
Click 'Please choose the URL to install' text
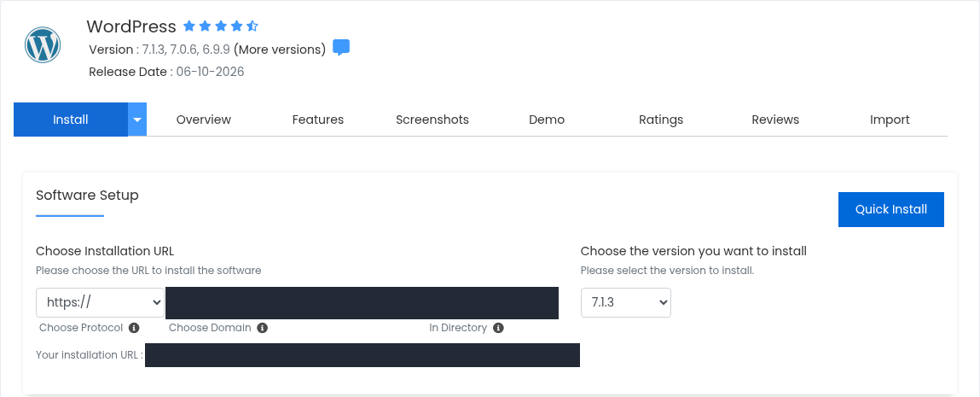148,271
